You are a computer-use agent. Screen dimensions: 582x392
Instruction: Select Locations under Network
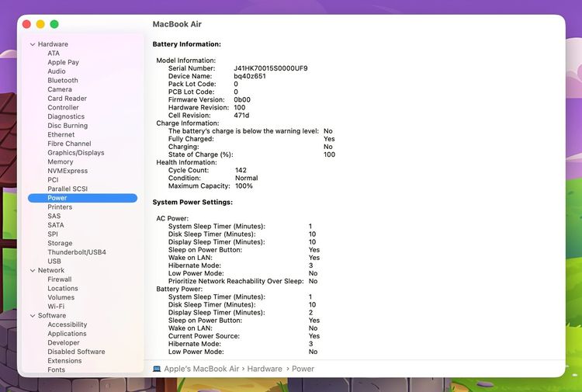63,289
